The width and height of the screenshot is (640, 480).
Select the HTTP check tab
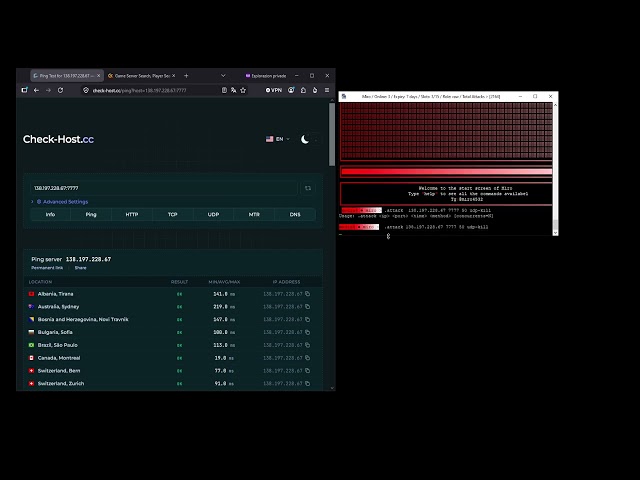coord(132,214)
